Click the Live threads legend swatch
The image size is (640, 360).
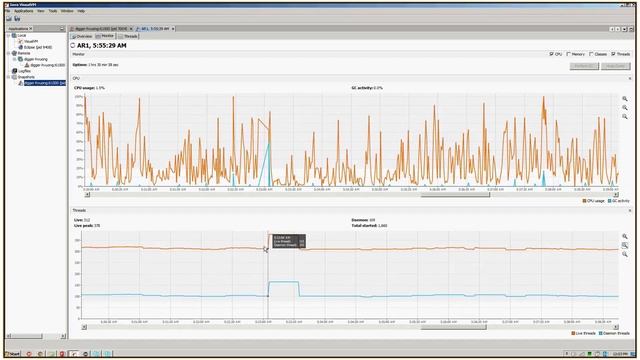coord(573,333)
